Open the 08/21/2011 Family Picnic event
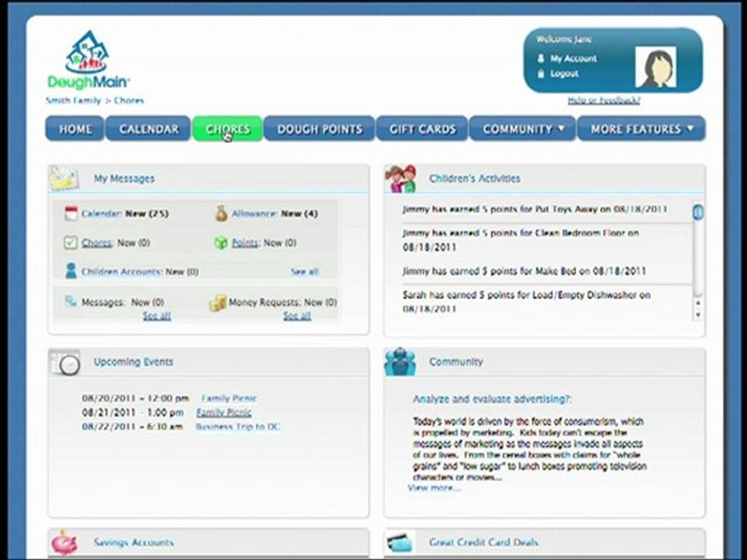Viewport: 747px width, 560px height. point(224,412)
